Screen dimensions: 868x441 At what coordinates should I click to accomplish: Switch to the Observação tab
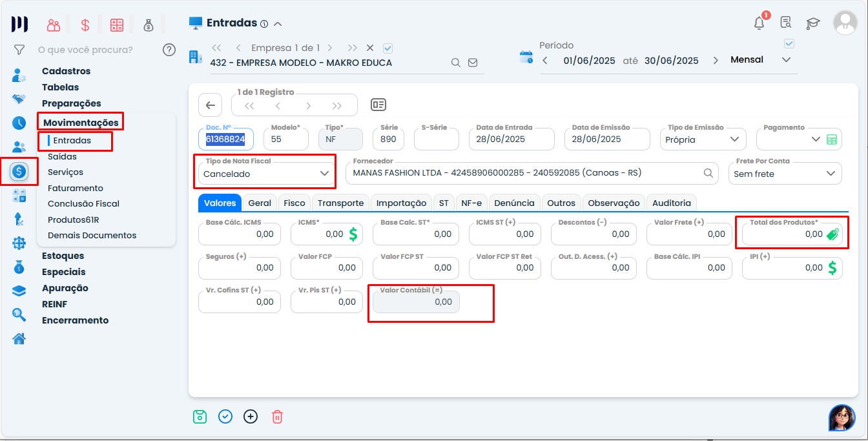(614, 203)
